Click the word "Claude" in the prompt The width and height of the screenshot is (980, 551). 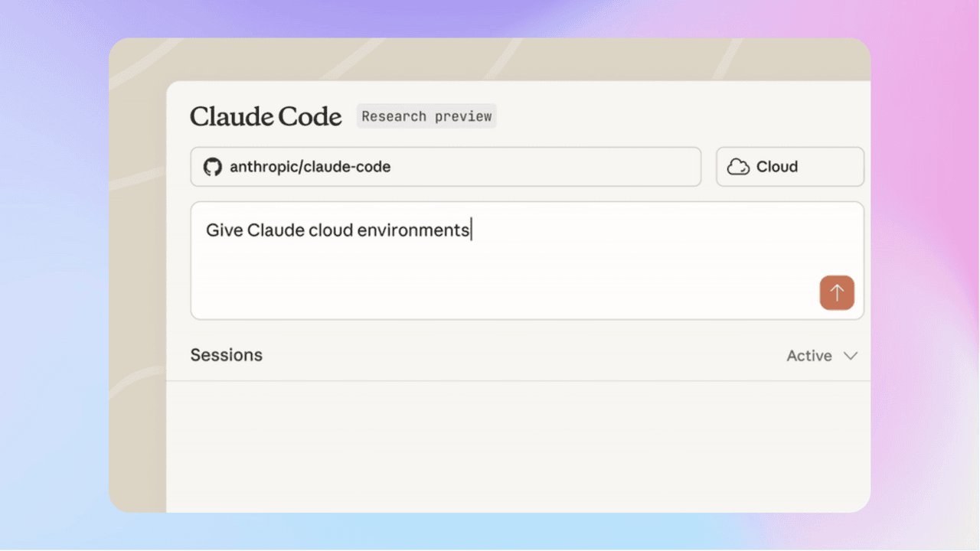point(275,230)
